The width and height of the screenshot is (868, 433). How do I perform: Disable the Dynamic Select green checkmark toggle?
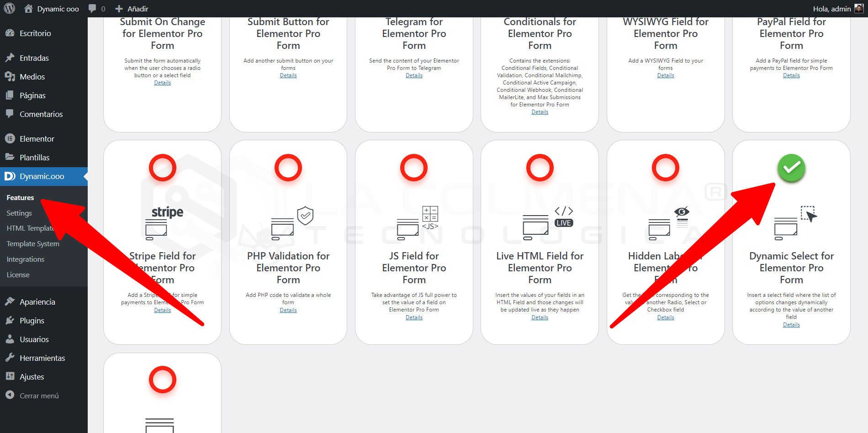pos(791,168)
